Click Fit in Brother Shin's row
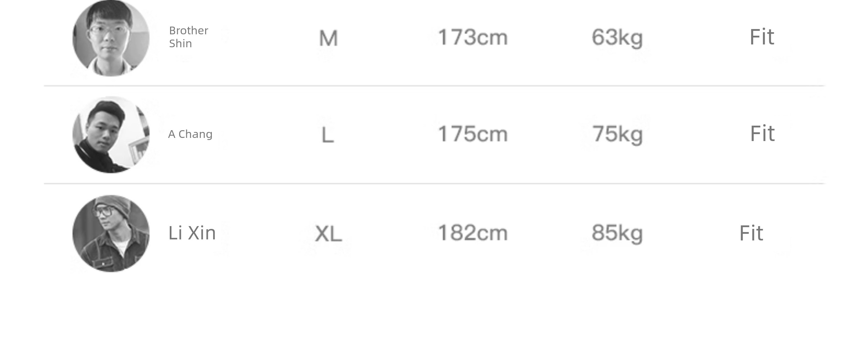Screen dimensions: 868x350 [762, 37]
